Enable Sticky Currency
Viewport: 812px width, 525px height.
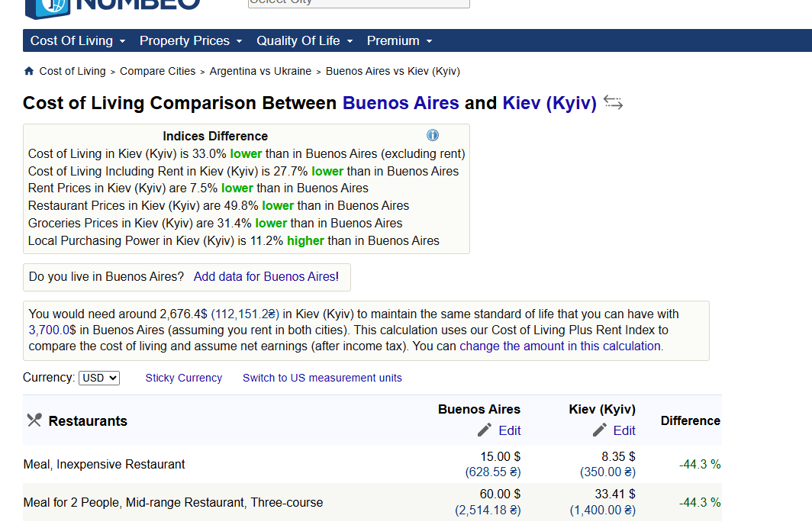click(x=183, y=378)
